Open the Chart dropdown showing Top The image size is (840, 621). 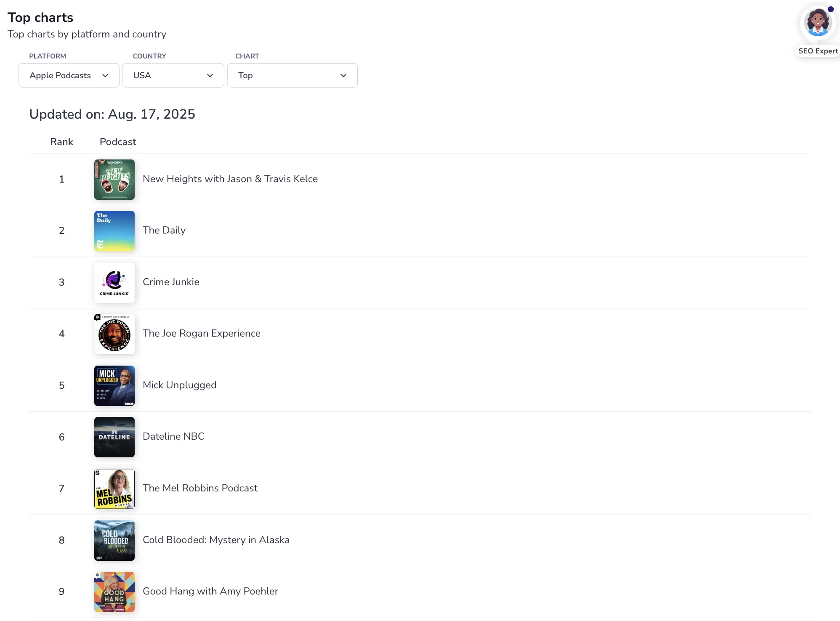[x=292, y=75]
